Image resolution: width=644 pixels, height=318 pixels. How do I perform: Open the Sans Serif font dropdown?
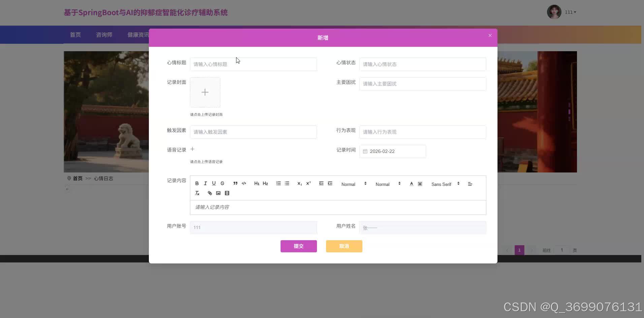(x=445, y=184)
